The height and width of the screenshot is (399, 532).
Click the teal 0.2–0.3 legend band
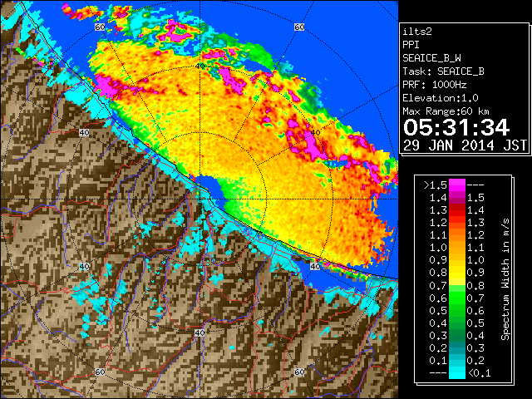[456, 347]
